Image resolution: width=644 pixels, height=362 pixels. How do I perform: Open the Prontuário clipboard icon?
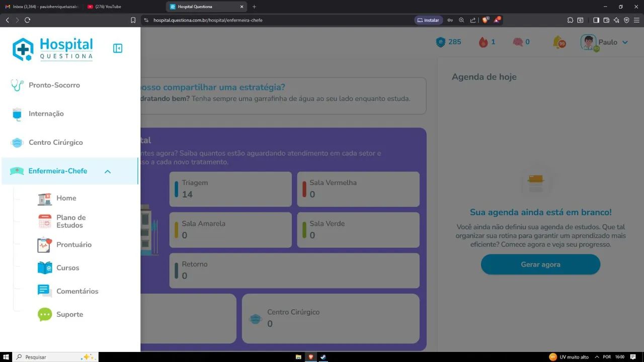point(45,245)
